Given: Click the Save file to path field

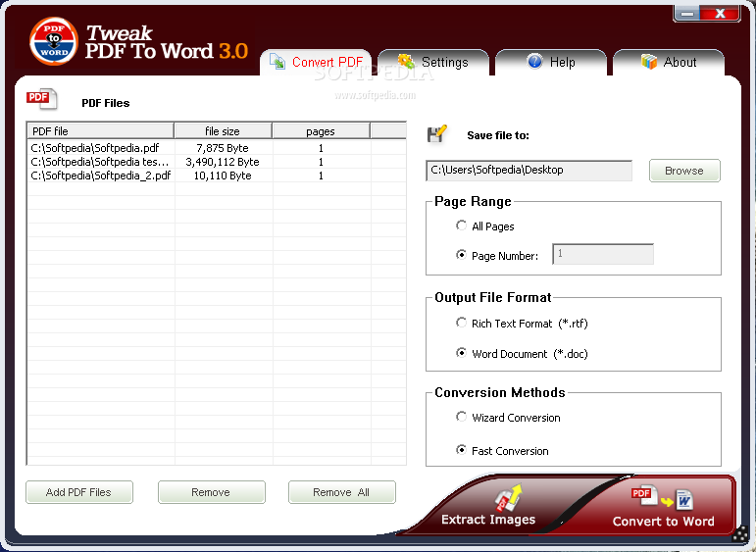Looking at the screenshot, I should (529, 171).
